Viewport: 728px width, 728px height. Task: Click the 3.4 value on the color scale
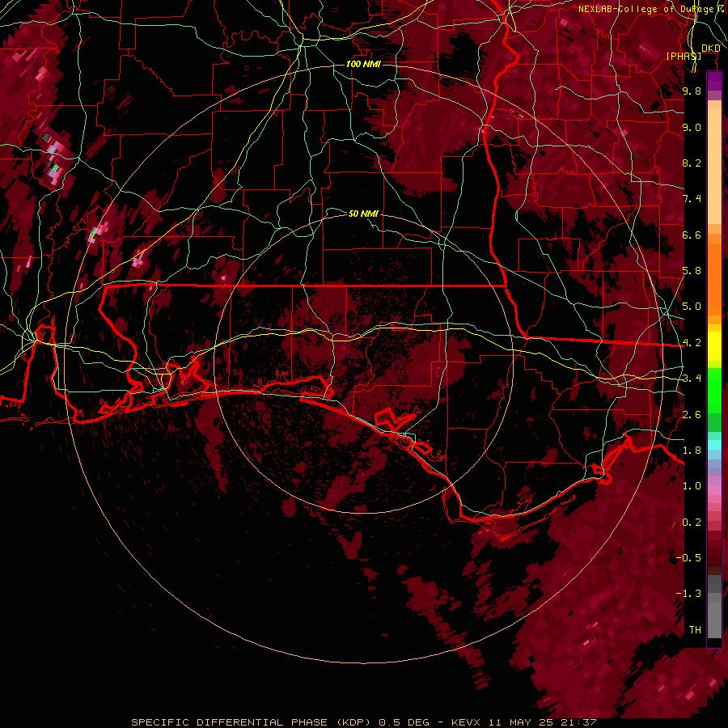pyautogui.click(x=692, y=379)
